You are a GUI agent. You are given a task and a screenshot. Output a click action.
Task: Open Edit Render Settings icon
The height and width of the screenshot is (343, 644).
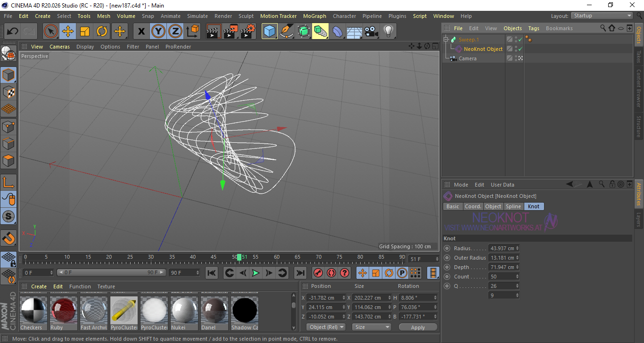(x=248, y=32)
